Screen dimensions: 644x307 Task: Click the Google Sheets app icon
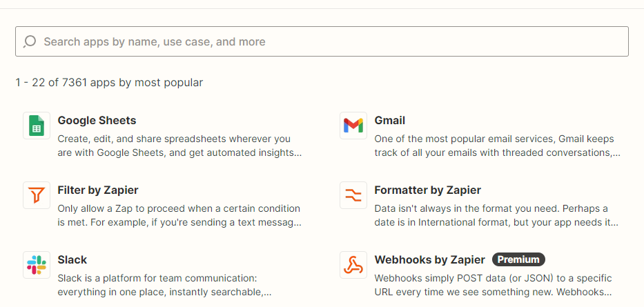click(37, 126)
